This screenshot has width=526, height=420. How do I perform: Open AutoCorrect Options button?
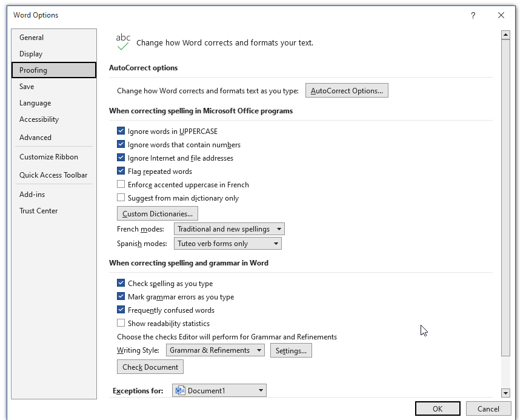[347, 90]
